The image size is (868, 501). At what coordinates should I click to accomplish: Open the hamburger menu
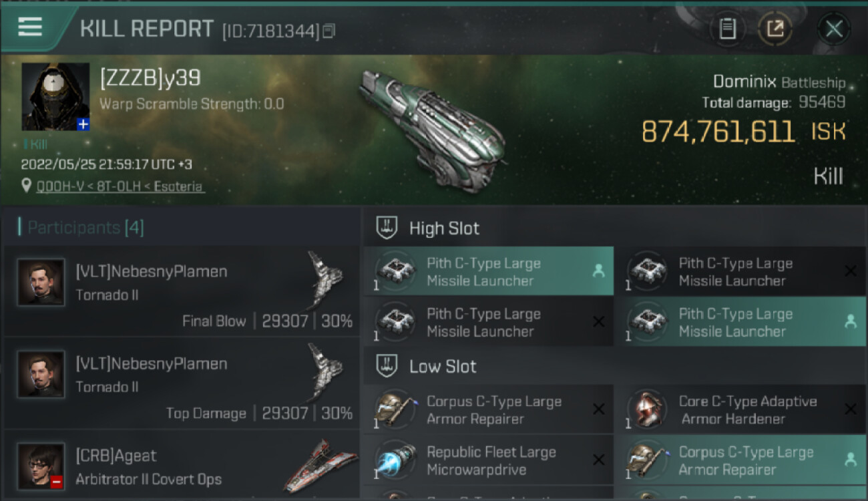click(30, 27)
